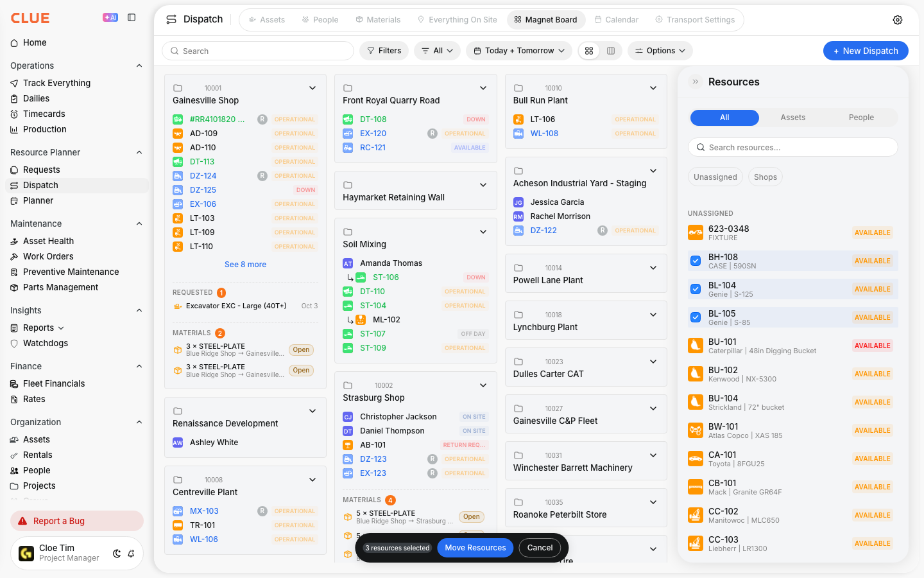Switch to Materials tab

pyautogui.click(x=378, y=20)
